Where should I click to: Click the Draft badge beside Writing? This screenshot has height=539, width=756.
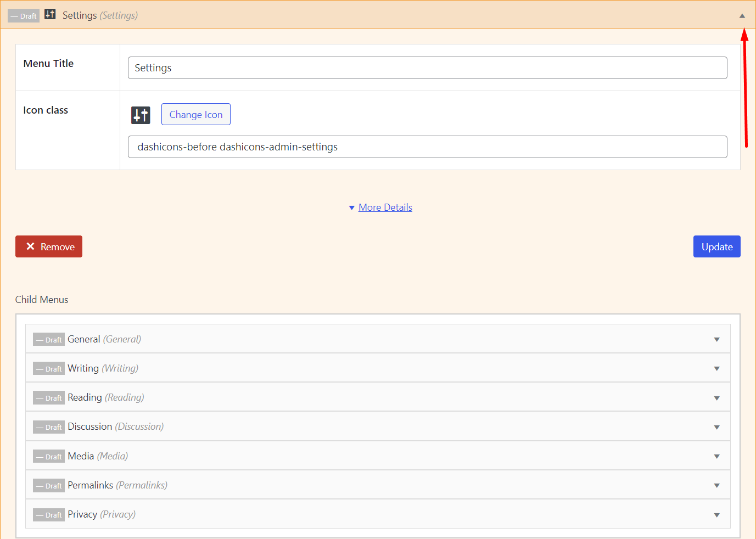[49, 368]
